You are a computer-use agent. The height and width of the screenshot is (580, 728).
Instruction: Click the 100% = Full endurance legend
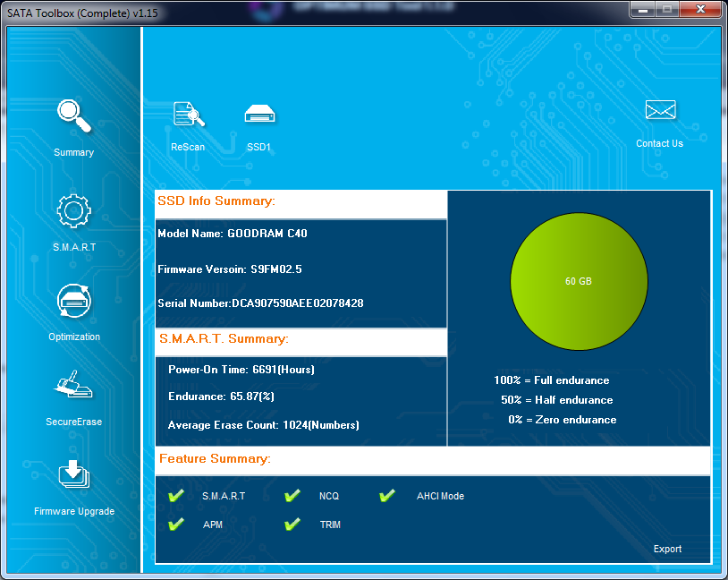552,380
